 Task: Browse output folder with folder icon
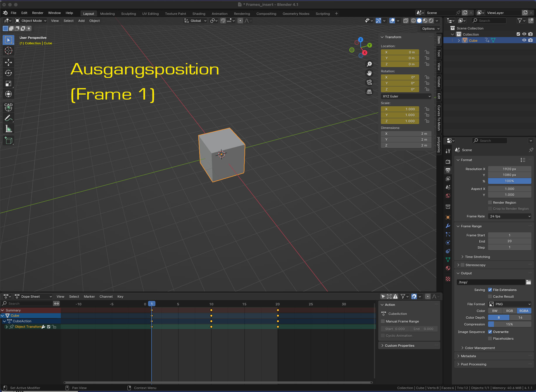(528, 282)
